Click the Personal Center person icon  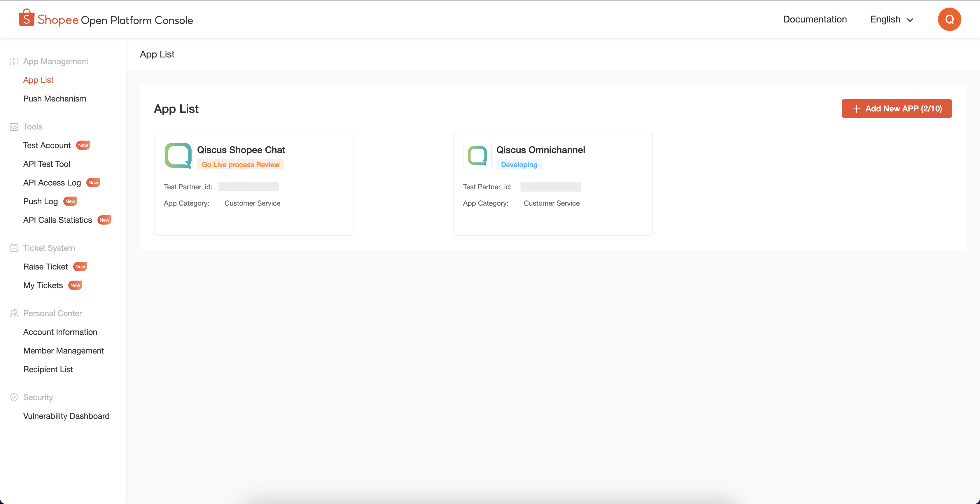14,314
